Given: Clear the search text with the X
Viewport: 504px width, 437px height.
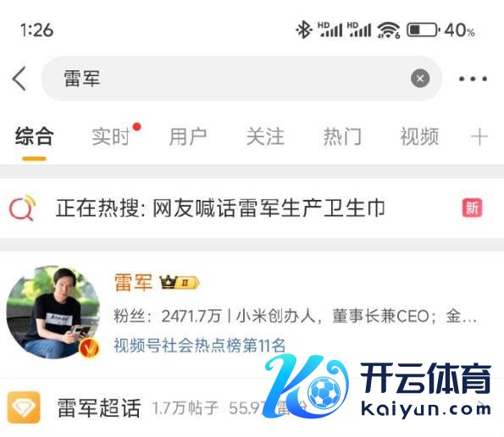Looking at the screenshot, I should click(x=420, y=78).
